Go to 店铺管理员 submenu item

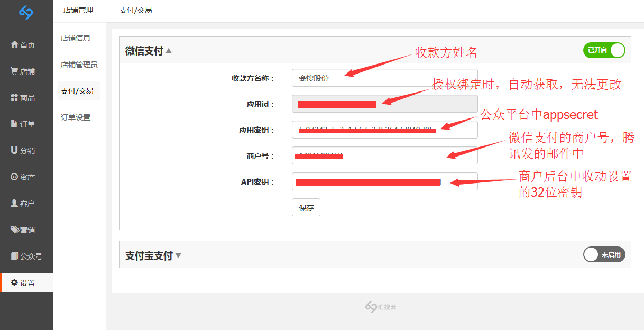pyautogui.click(x=79, y=65)
